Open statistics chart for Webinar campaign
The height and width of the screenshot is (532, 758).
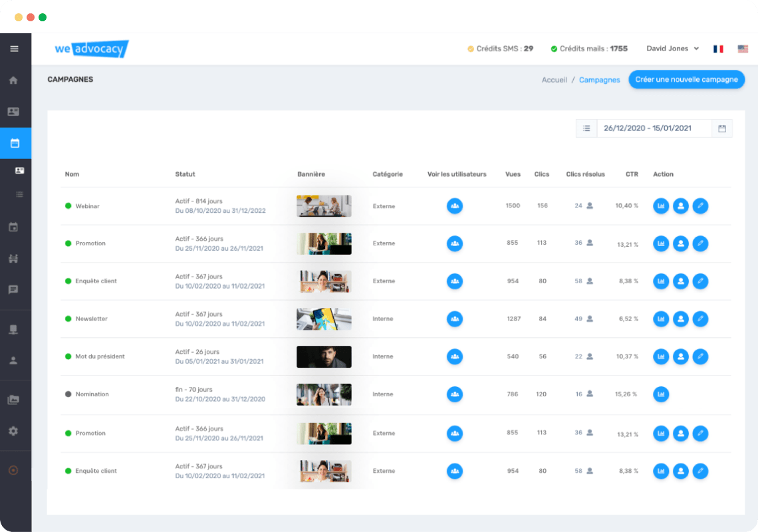pos(661,206)
